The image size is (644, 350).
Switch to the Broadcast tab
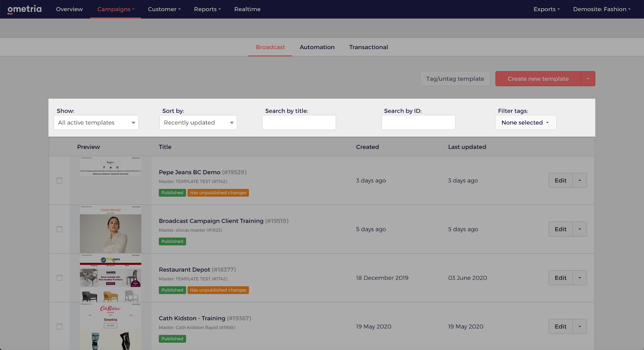270,47
